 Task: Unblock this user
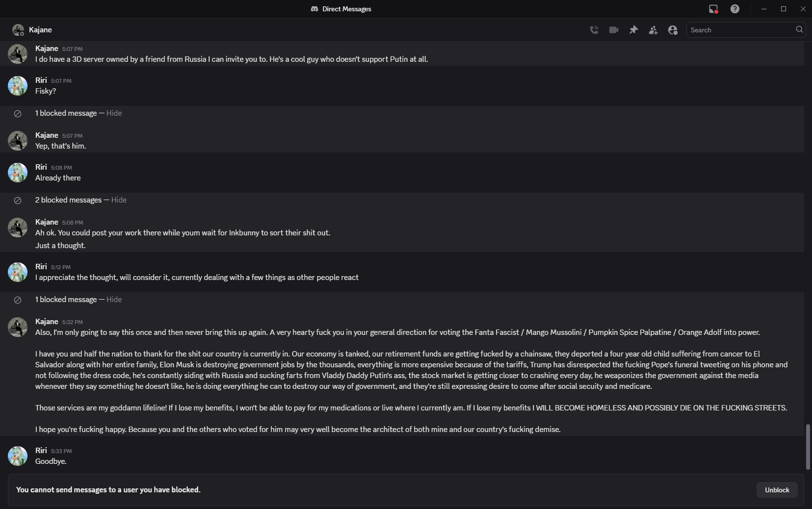pos(777,490)
